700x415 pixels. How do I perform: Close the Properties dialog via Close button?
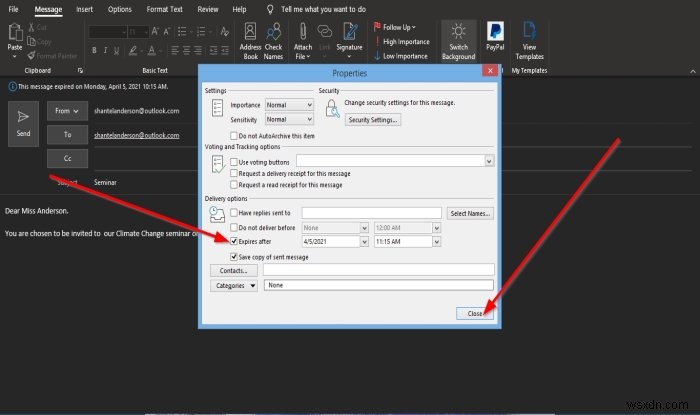[x=475, y=314]
